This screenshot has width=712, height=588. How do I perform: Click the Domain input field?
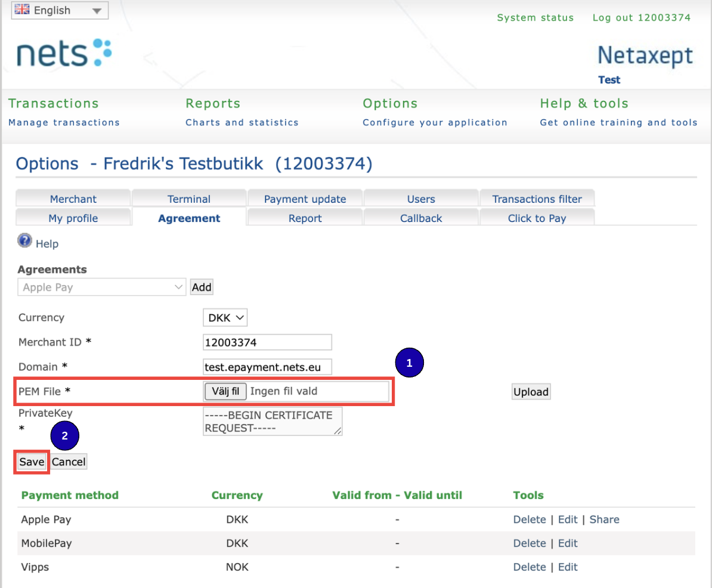click(x=268, y=367)
